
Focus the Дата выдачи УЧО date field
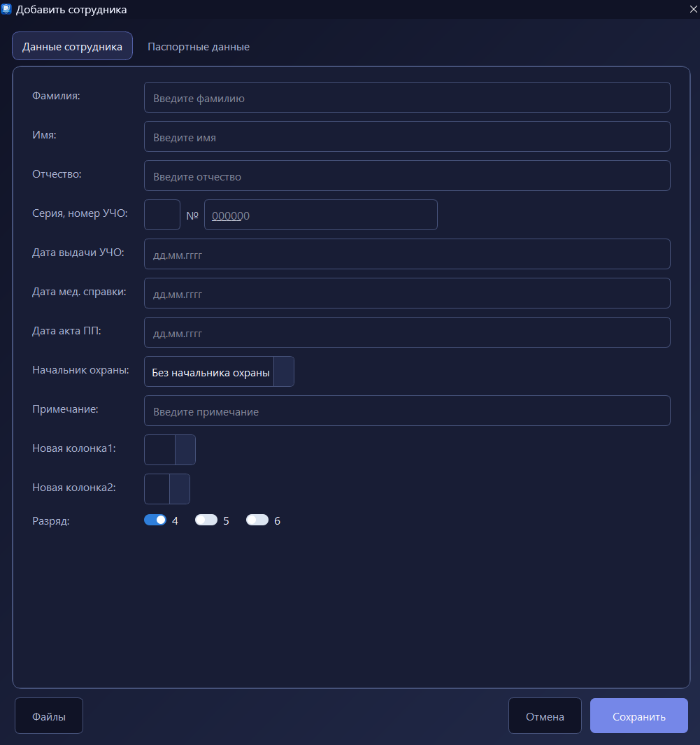[x=407, y=254]
